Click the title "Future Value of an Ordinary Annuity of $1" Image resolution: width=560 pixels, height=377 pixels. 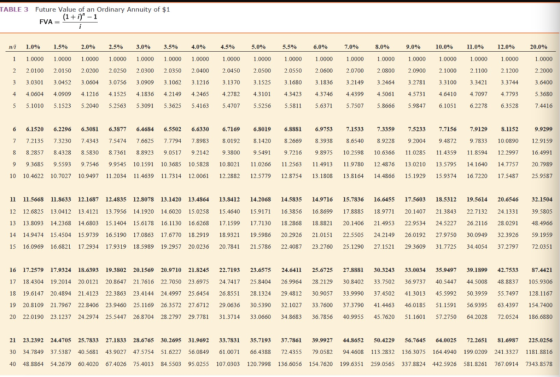102,10
